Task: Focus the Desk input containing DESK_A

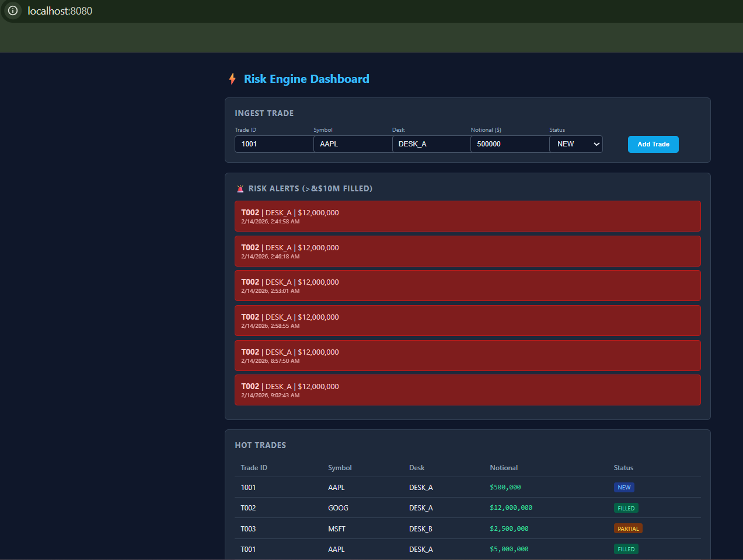Action: point(431,144)
